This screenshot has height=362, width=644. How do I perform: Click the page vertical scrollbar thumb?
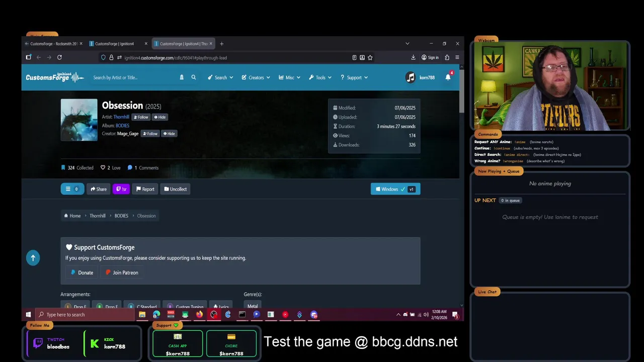461,90
